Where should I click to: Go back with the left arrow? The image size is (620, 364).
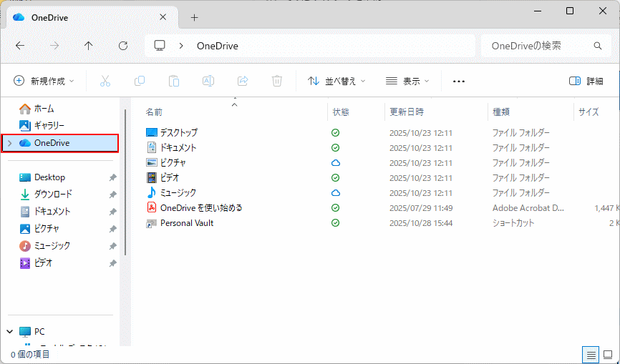[20, 46]
